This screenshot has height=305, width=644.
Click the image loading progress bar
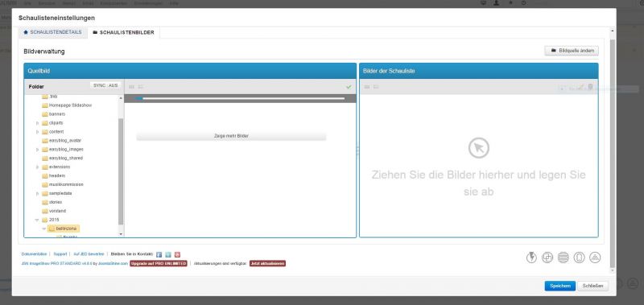240,98
